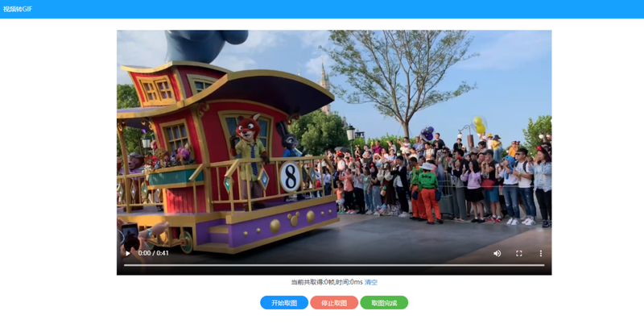Screen dimensions: 644x328
Task: Click the 0:00 / 0:41 time display
Action: [153, 253]
